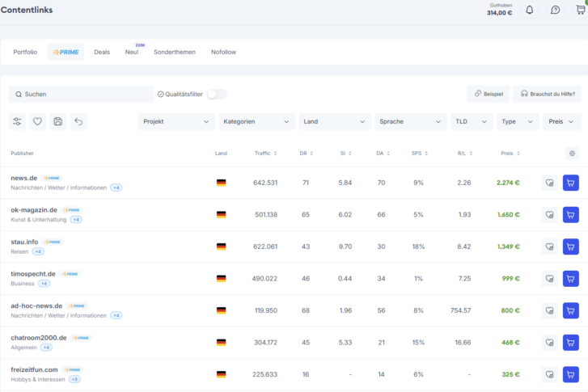Sort the table by Preis column header
Image resolution: width=588 pixels, height=392 pixels.
(510, 154)
